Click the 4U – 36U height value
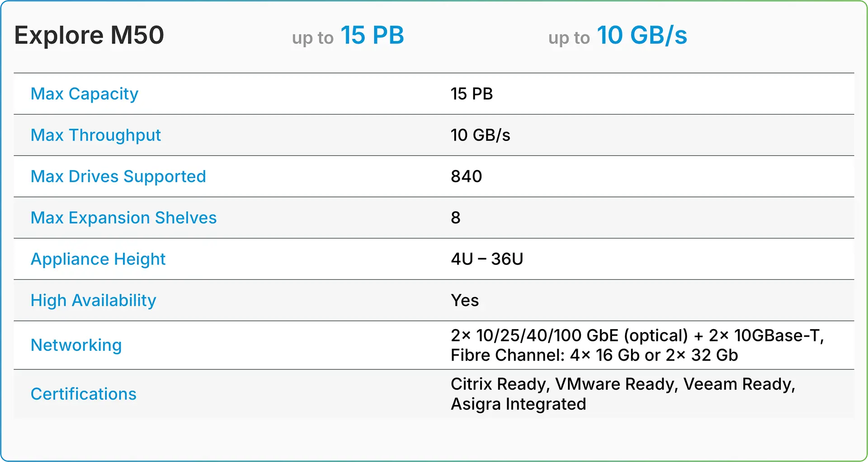 [487, 259]
